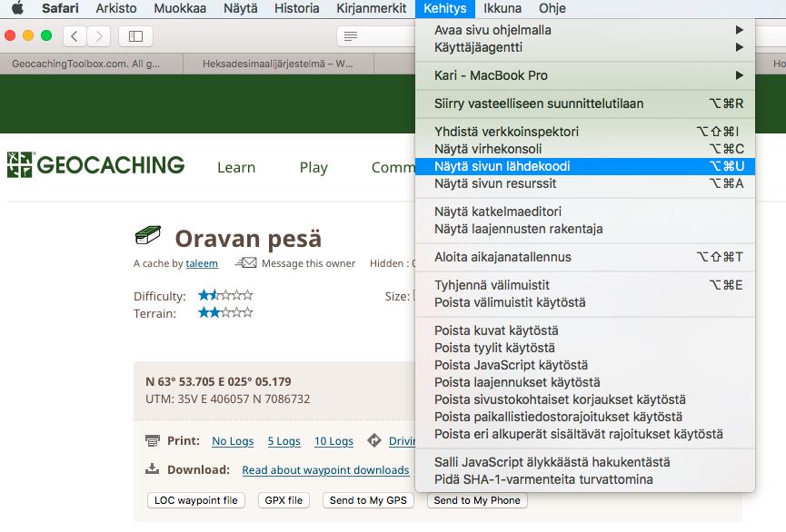This screenshot has width=786, height=532.
Task: Open the Reader view icon in address bar
Action: tap(351, 36)
